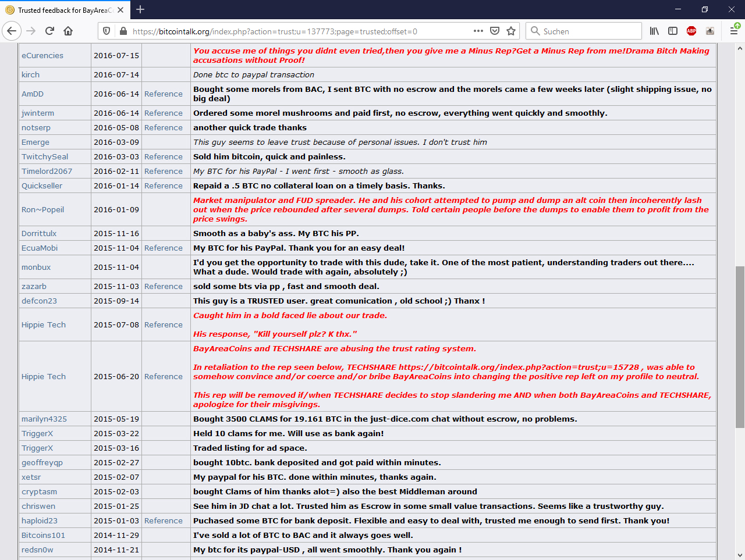Open eCurencies user profile
Viewport: 745px width, 560px height.
pyautogui.click(x=42, y=55)
